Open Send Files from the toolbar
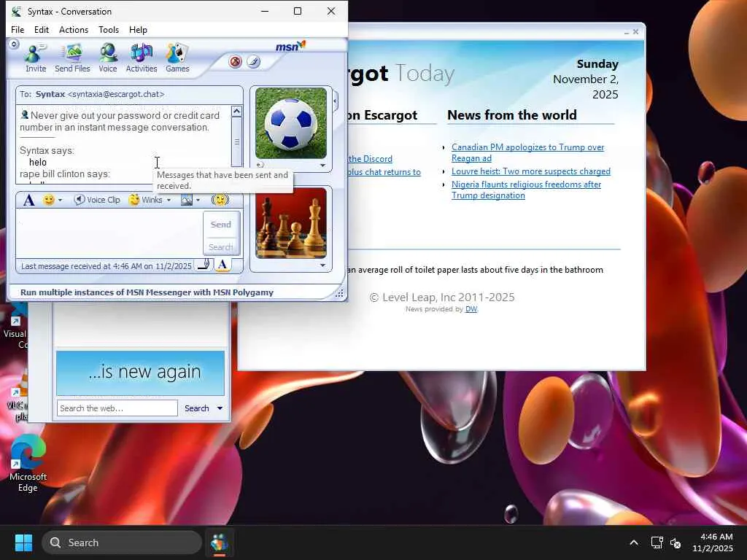Screen dimensions: 747x560 [x=72, y=58]
